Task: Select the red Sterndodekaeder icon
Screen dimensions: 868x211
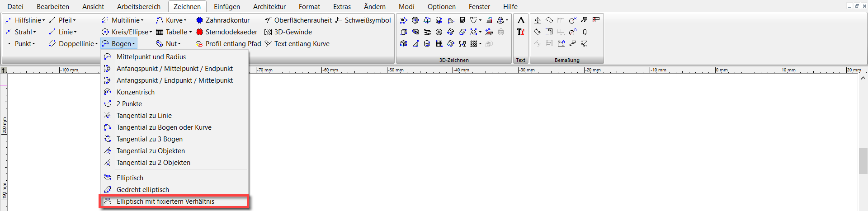Action: point(199,32)
